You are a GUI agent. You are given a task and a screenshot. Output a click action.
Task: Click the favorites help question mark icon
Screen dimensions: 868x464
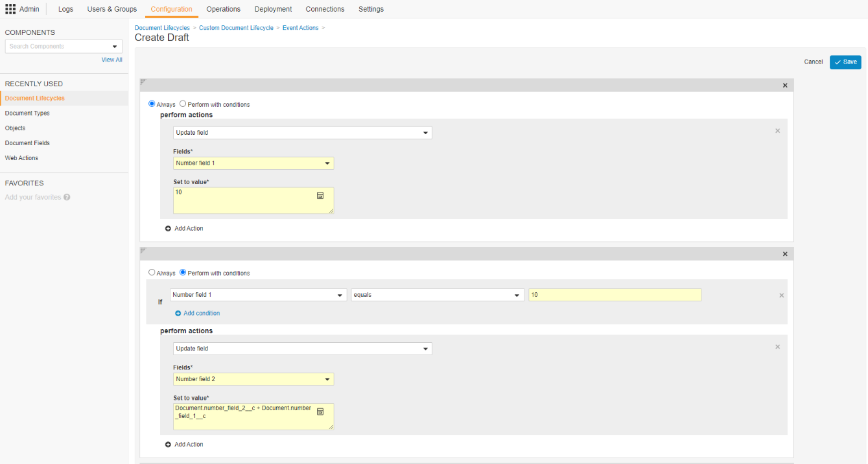[x=67, y=197]
